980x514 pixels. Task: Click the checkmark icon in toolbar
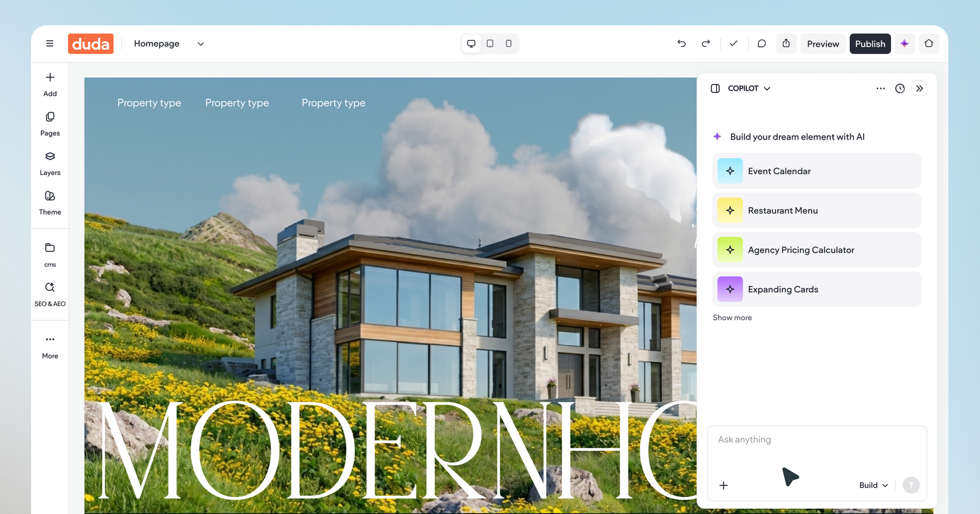click(x=733, y=44)
